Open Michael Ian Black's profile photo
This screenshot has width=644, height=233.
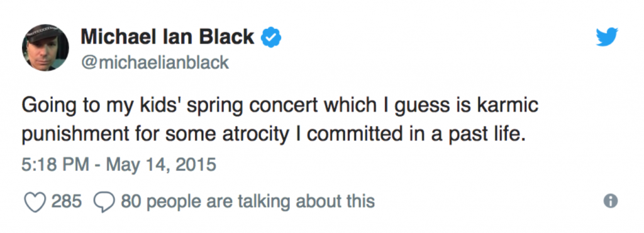tap(45, 47)
